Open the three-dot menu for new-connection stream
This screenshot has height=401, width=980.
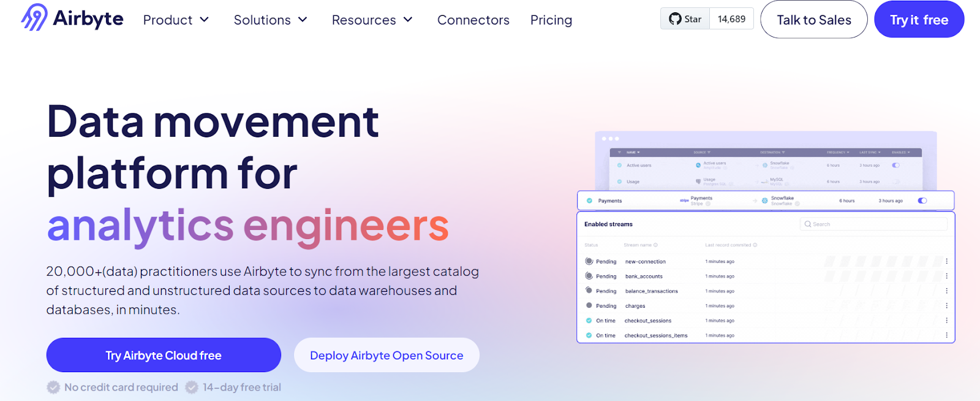(x=946, y=261)
